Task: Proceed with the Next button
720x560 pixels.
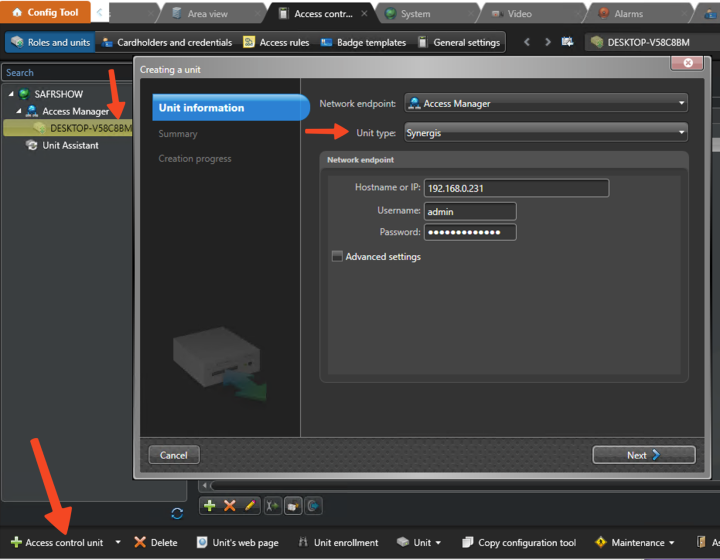Action: (643, 455)
